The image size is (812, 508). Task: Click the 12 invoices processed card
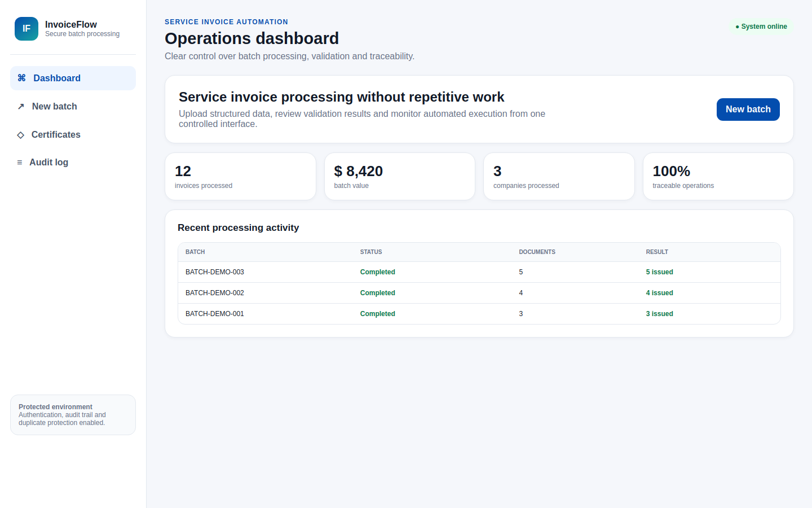pos(240,176)
